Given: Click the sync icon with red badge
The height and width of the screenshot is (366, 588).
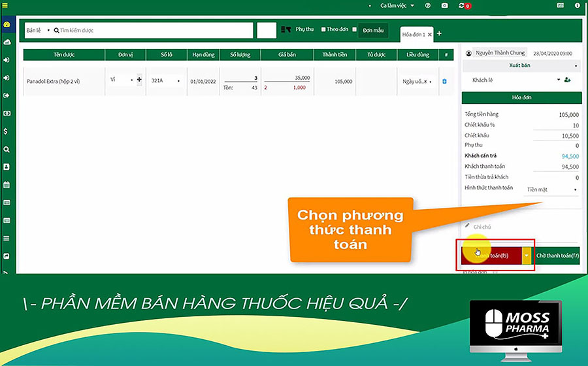Looking at the screenshot, I should pyautogui.click(x=465, y=6).
